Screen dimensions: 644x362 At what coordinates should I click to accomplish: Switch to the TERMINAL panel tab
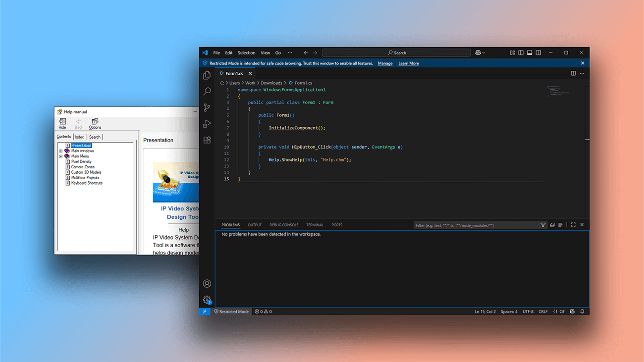(x=315, y=225)
